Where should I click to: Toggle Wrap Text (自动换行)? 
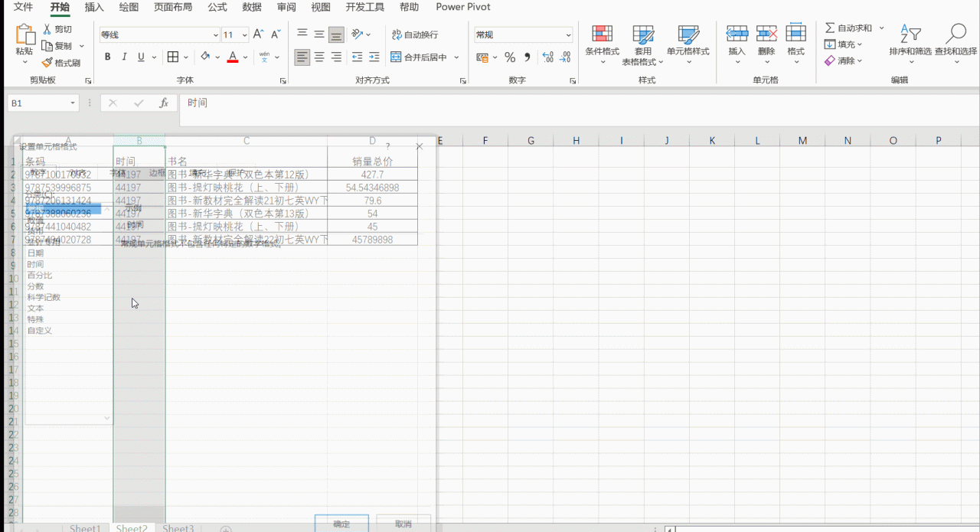pos(415,34)
